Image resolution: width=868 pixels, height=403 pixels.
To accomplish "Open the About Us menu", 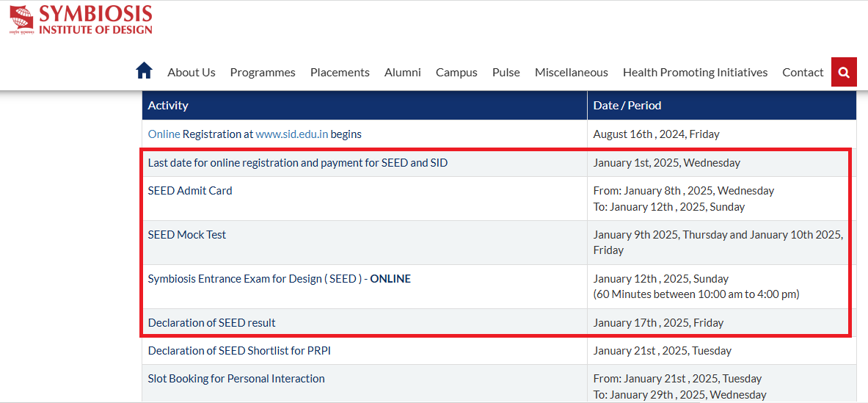I will point(192,73).
